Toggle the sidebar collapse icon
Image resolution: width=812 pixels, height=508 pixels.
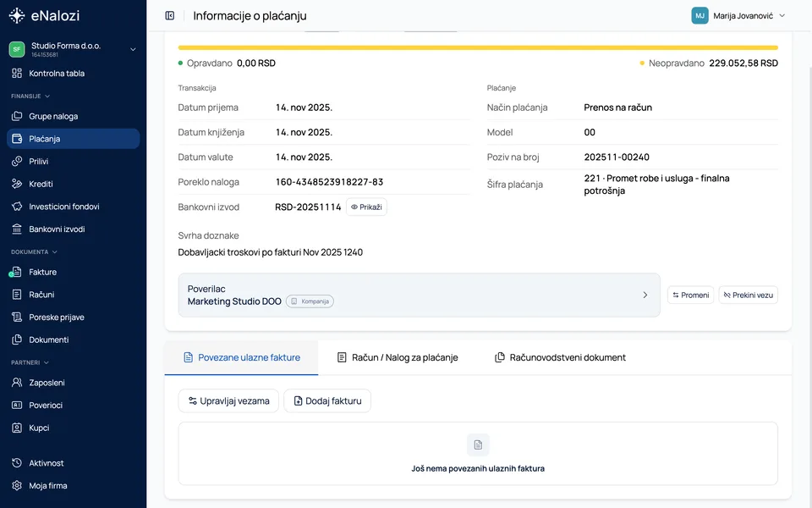[x=170, y=15]
